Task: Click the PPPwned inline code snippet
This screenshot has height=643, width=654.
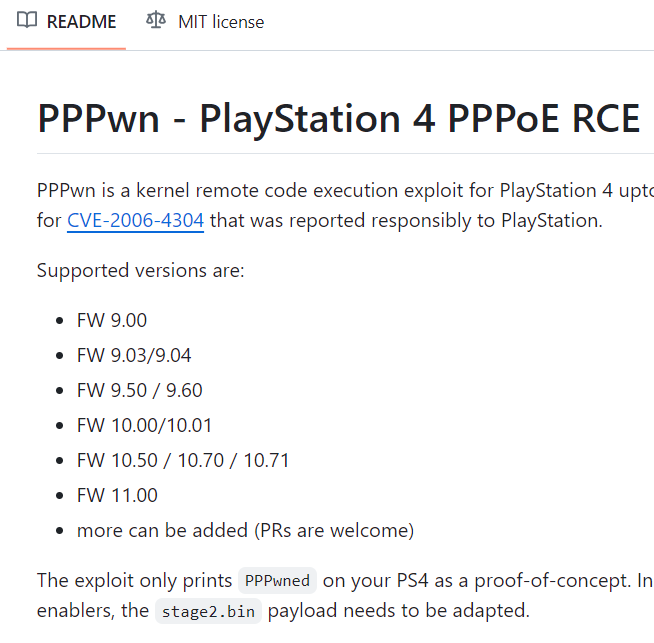Action: (x=277, y=580)
